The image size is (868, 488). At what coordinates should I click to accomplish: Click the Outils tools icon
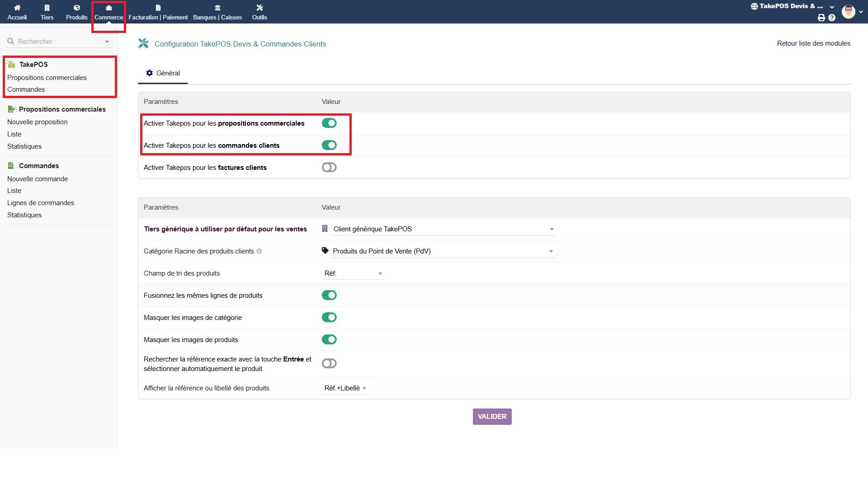click(x=259, y=8)
